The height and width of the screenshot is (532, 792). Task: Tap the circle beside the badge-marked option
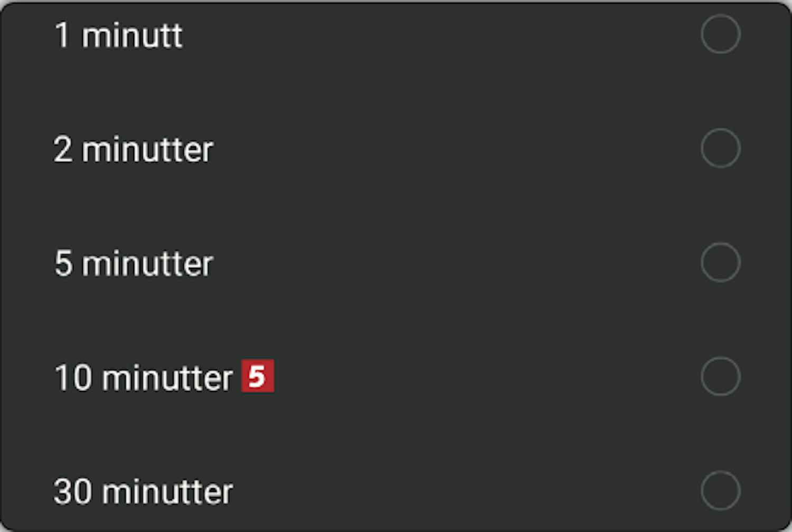pyautogui.click(x=721, y=376)
